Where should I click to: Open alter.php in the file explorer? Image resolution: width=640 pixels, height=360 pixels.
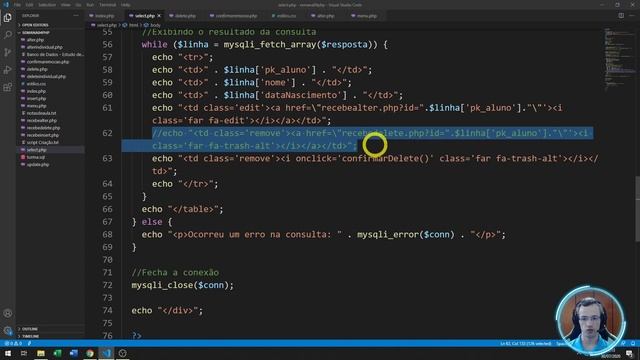click(x=35, y=40)
